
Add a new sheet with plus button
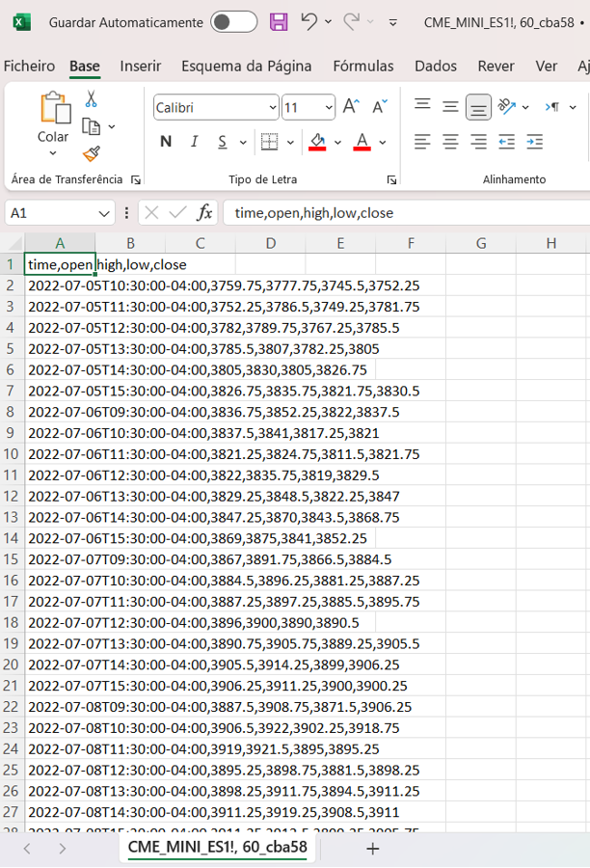point(373,848)
